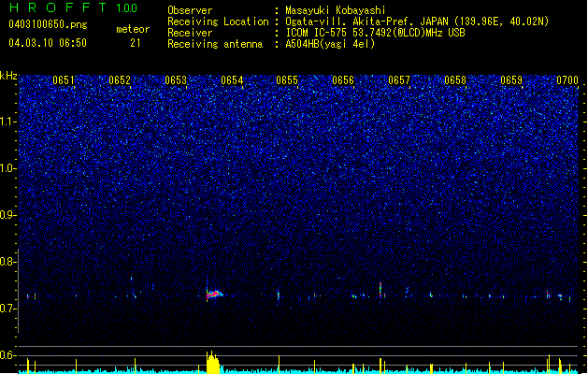This screenshot has width=588, height=374.
Task: Click the 0.7 kHz axis label
Action: click(x=8, y=309)
